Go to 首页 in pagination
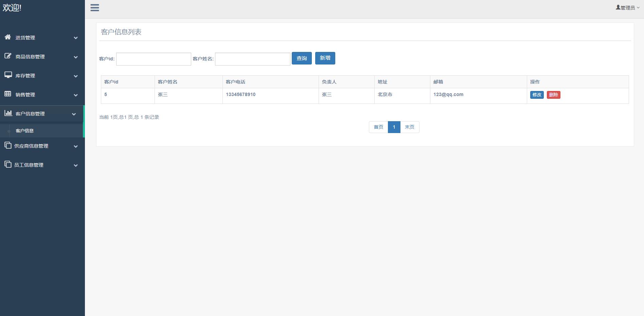The image size is (644, 316). click(x=378, y=127)
